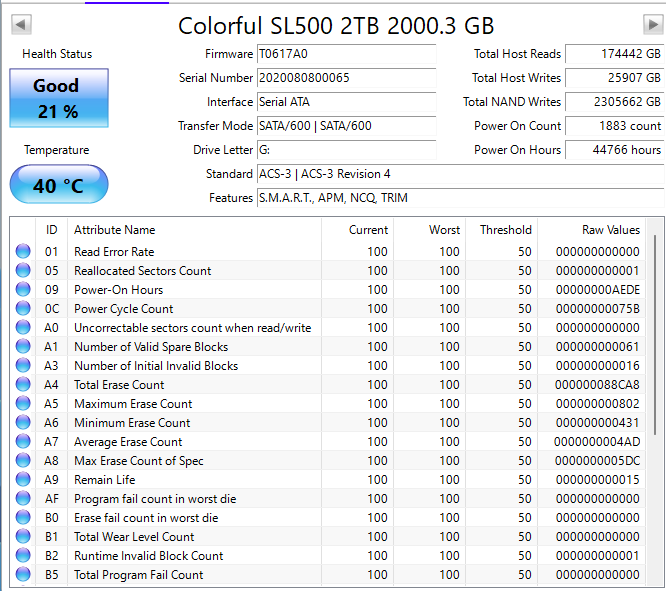This screenshot has height=591, width=666.
Task: Select raw value 000000004AD
Action: [x=597, y=442]
